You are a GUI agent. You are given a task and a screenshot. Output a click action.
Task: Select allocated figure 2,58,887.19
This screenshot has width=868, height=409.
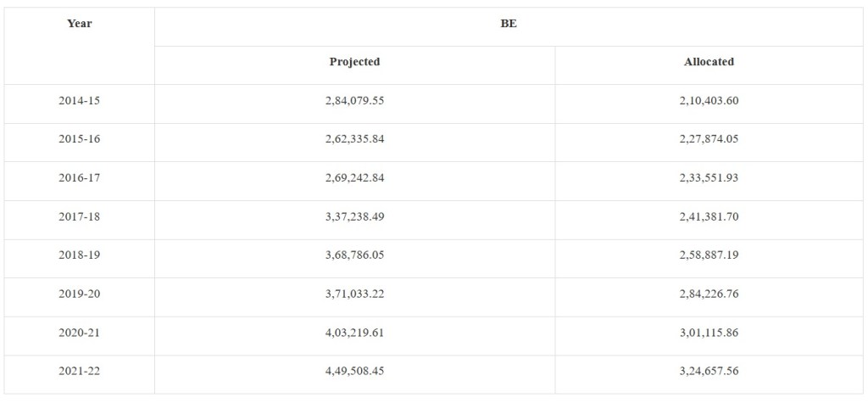pos(709,255)
